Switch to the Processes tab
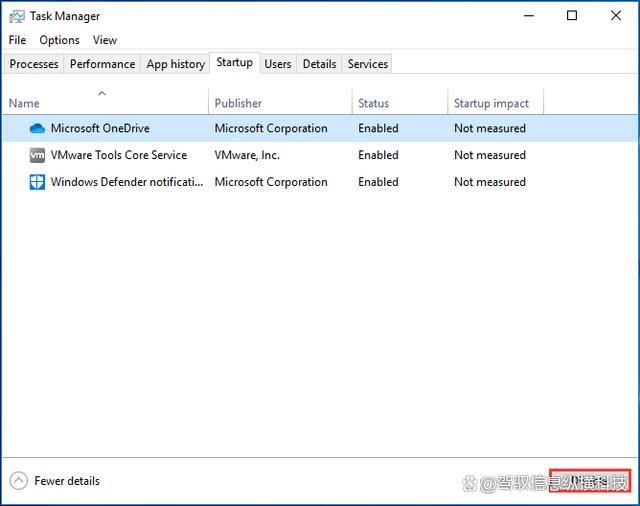 [34, 64]
